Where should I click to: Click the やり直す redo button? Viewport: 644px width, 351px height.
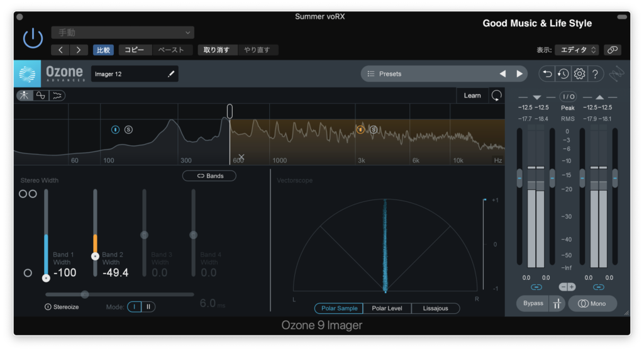257,50
